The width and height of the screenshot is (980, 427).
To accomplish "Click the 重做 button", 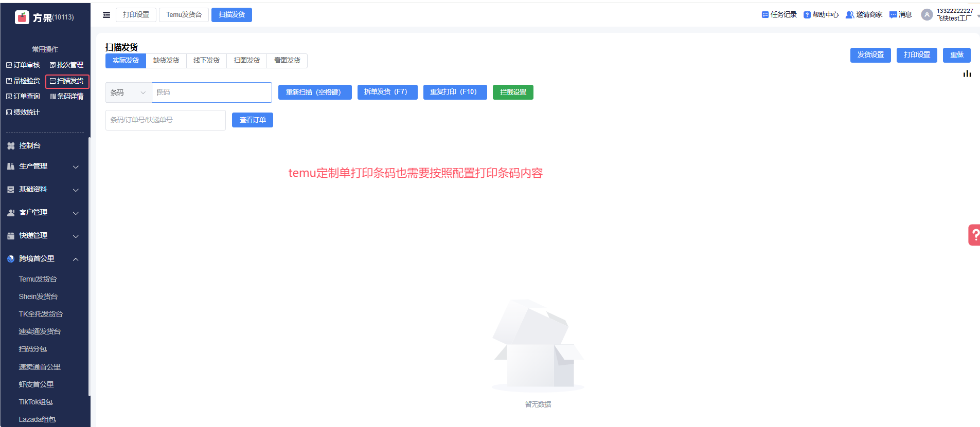I will click(x=957, y=55).
